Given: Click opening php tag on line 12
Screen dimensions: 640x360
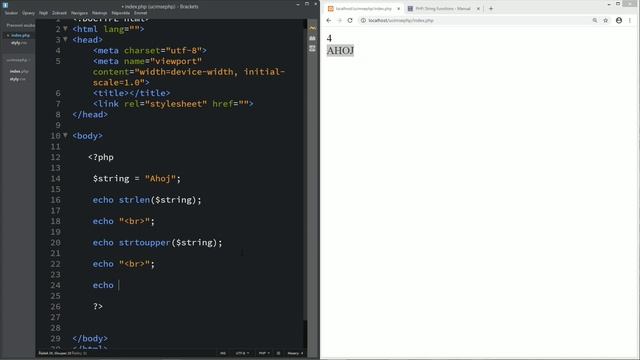Looking at the screenshot, I should (101, 157).
